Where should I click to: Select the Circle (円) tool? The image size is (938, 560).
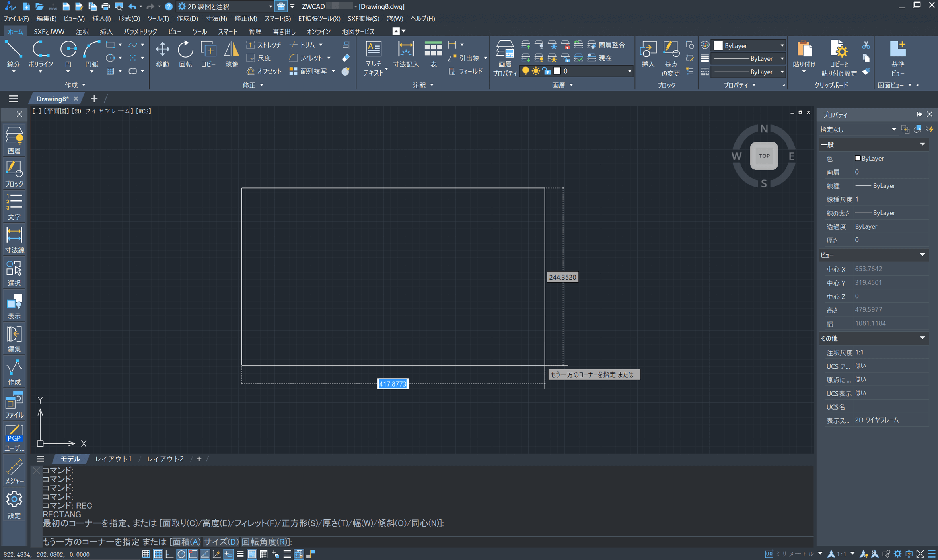tap(68, 54)
